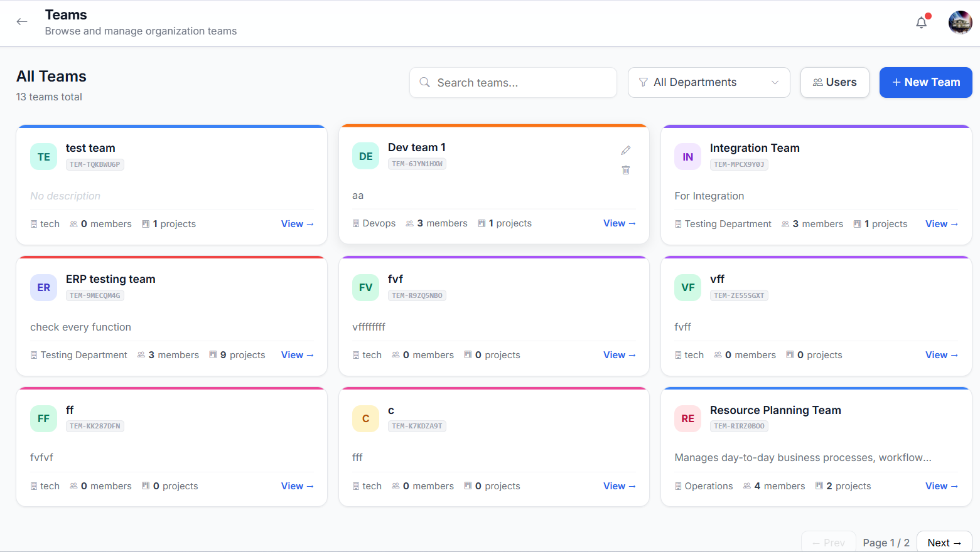Image resolution: width=980 pixels, height=552 pixels.
Task: Click the IN avatar of Integration Team
Action: 687,157
